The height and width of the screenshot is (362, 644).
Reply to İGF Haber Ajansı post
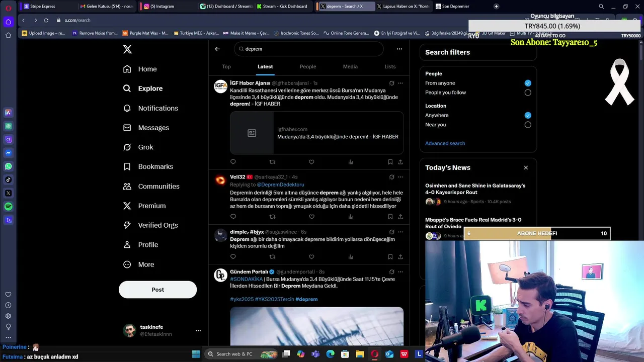233,162
